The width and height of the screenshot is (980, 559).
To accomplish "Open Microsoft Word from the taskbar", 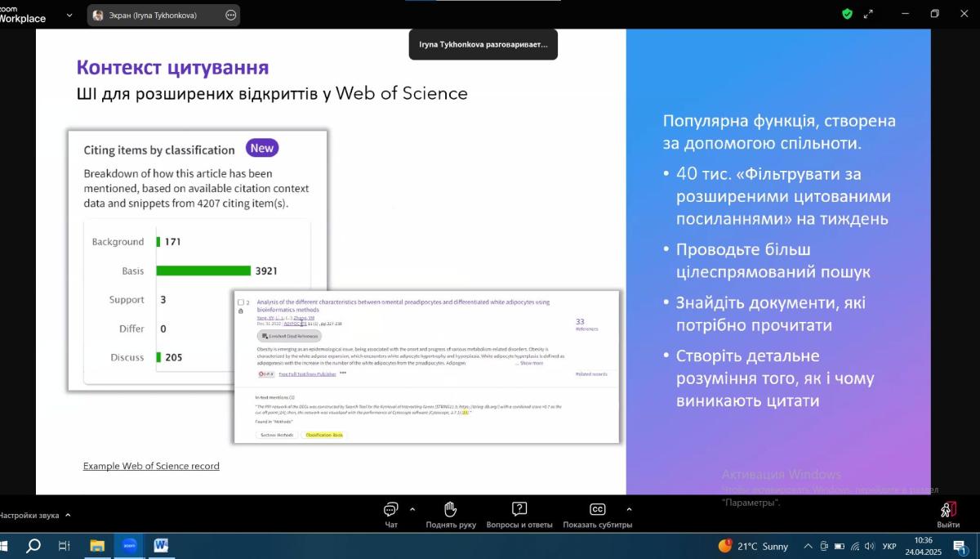I will point(161,545).
